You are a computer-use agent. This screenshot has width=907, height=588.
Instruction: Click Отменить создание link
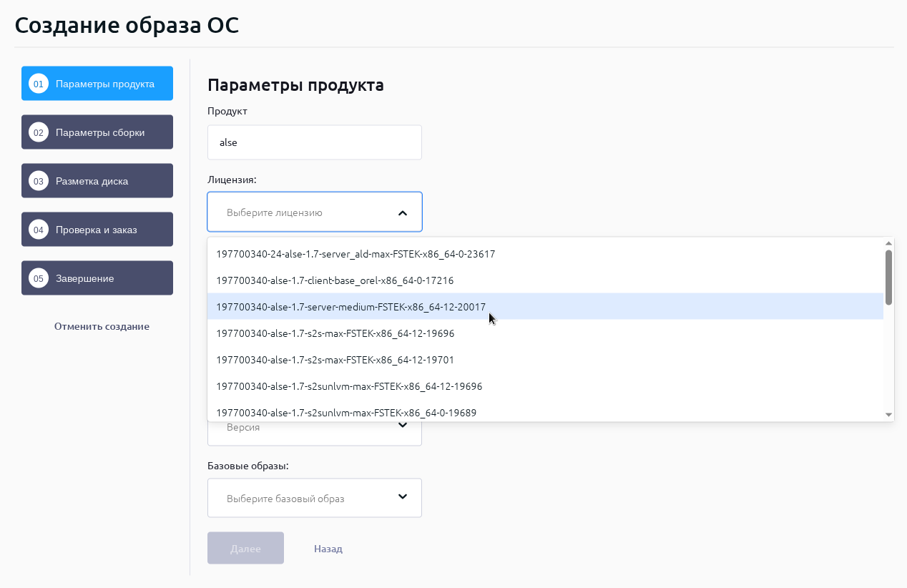(x=102, y=326)
